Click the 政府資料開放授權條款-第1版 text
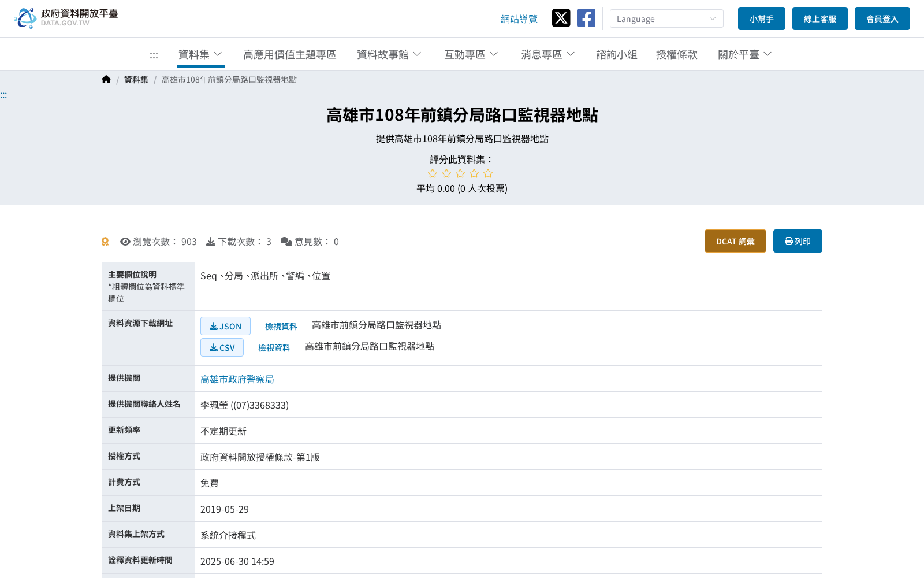 pos(260,457)
